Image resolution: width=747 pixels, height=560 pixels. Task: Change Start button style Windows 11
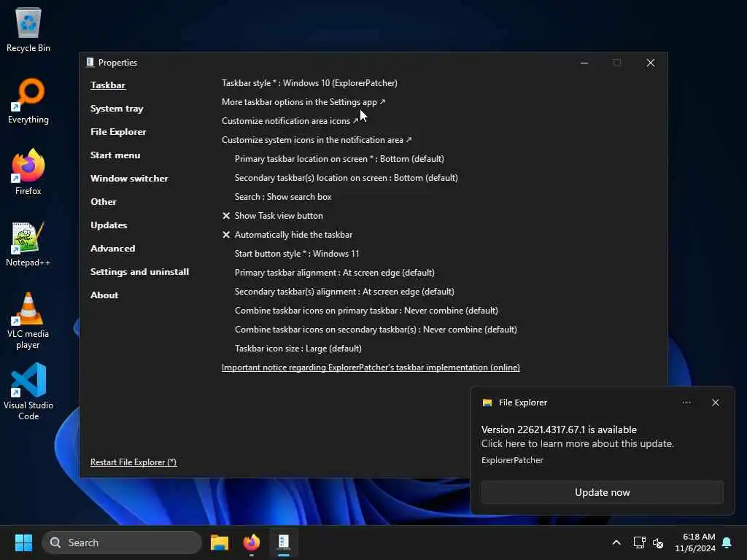(x=297, y=254)
